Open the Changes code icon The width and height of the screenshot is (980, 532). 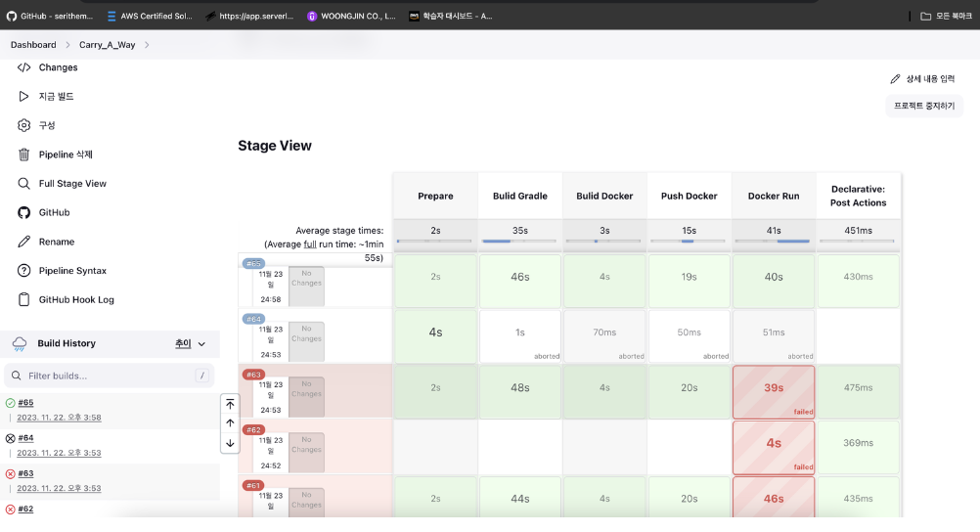point(23,67)
